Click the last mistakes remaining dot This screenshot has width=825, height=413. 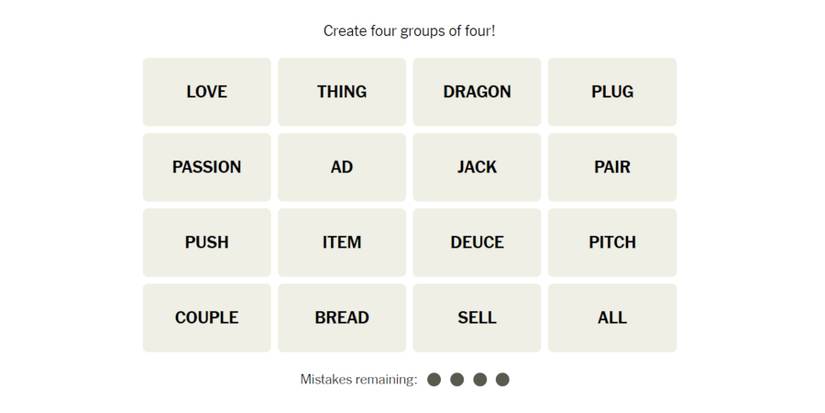503,380
